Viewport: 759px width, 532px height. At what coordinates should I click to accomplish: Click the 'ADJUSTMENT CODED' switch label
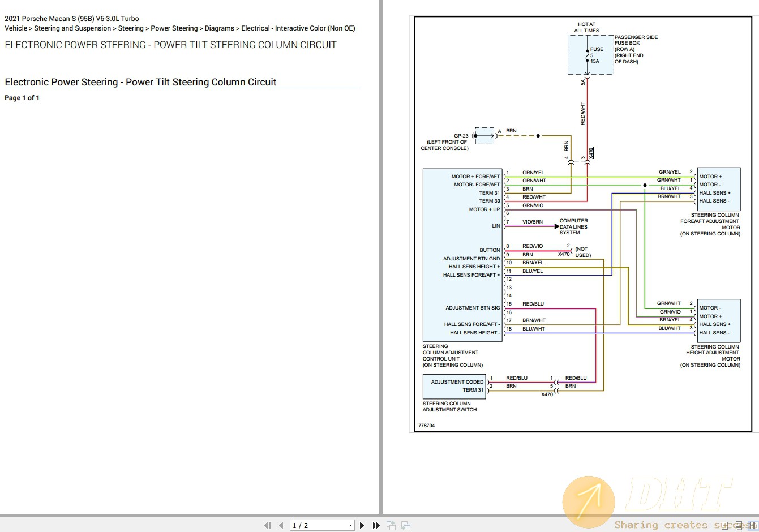457,382
